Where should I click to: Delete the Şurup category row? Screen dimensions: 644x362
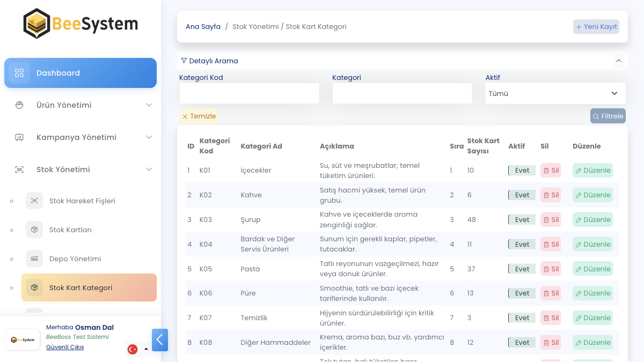coord(551,220)
